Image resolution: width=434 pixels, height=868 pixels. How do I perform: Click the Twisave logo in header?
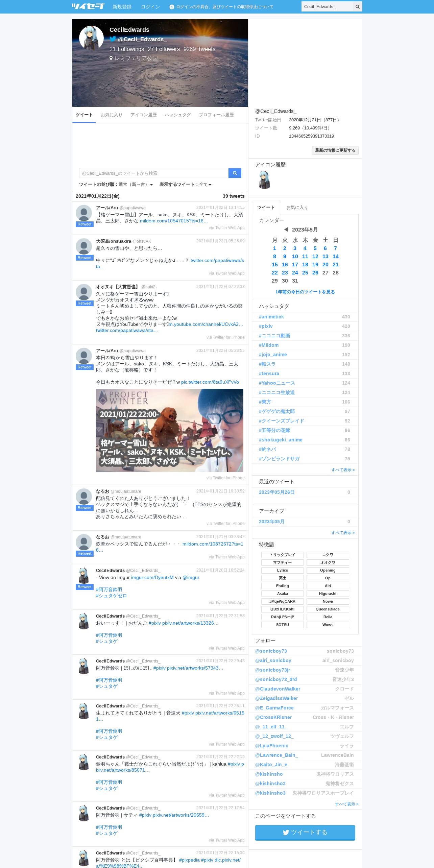[88, 6]
